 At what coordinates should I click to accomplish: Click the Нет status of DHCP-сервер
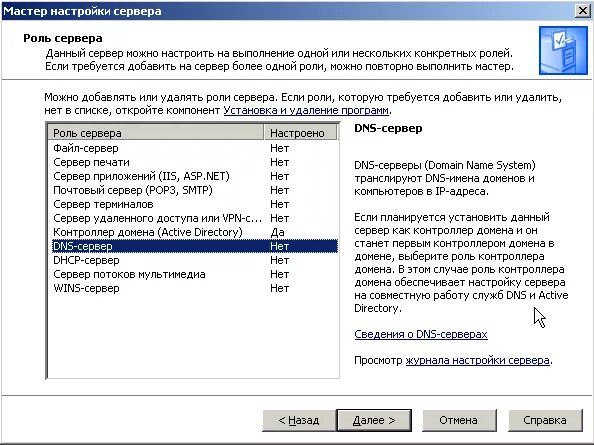coord(280,261)
